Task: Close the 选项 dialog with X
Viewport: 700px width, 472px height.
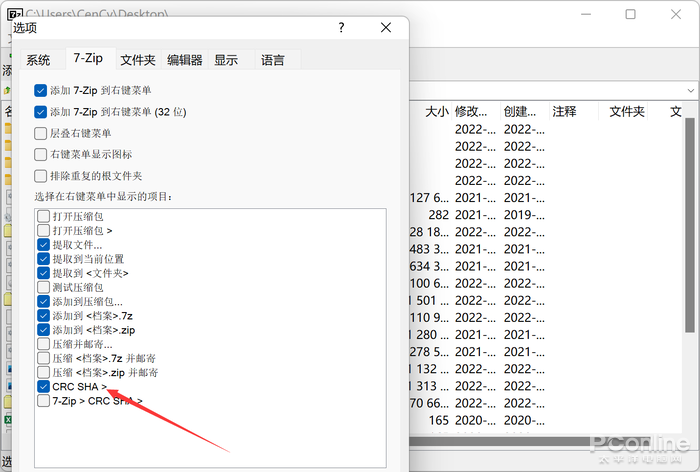Action: pos(383,27)
